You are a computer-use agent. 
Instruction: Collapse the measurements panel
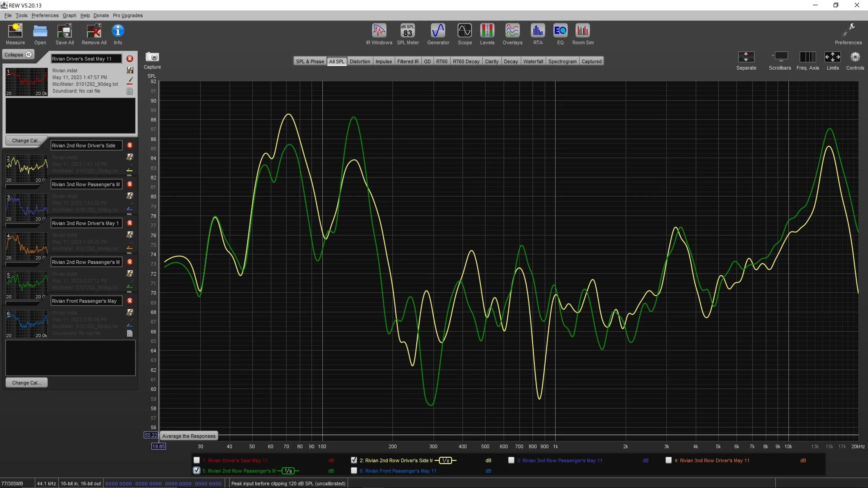(x=18, y=55)
